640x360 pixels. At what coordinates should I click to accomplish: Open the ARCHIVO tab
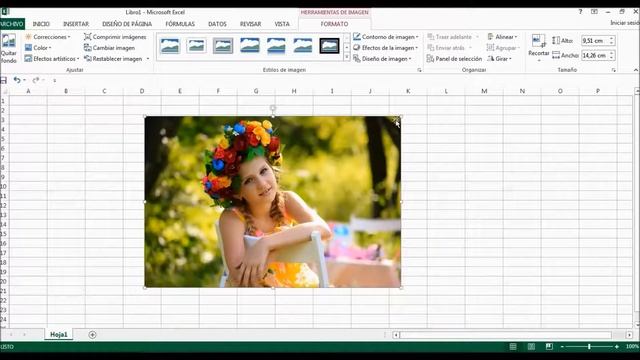(x=12, y=24)
